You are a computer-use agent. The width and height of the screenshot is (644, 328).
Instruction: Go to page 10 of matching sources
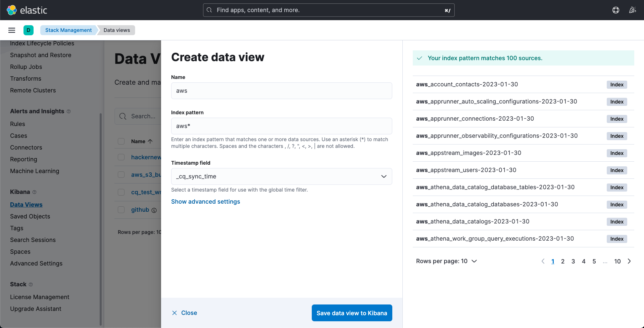coord(617,261)
